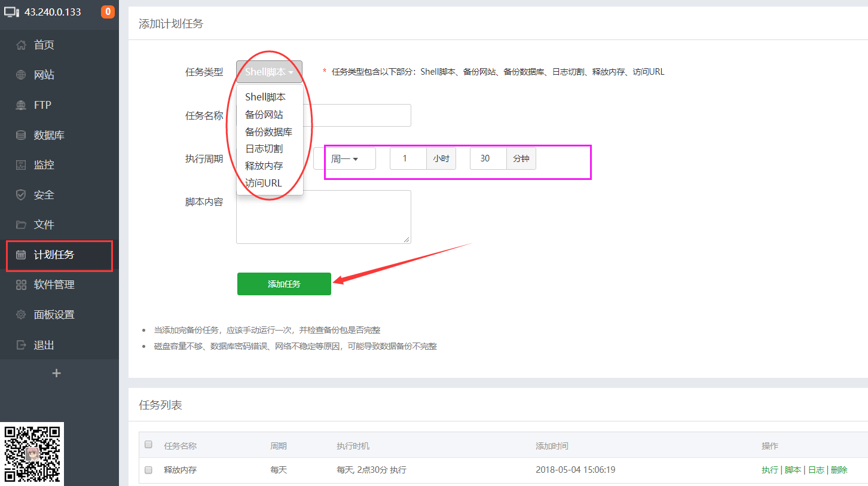Click the globe website icon

coord(22,75)
